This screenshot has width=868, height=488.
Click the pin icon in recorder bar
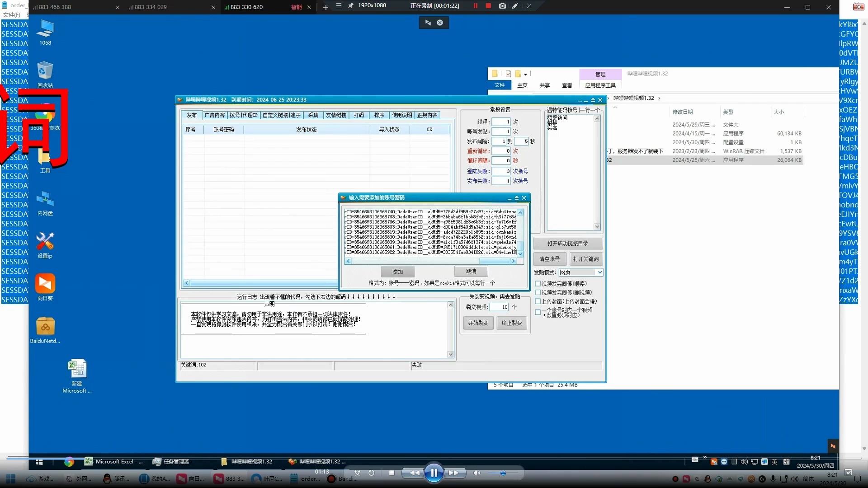point(350,6)
